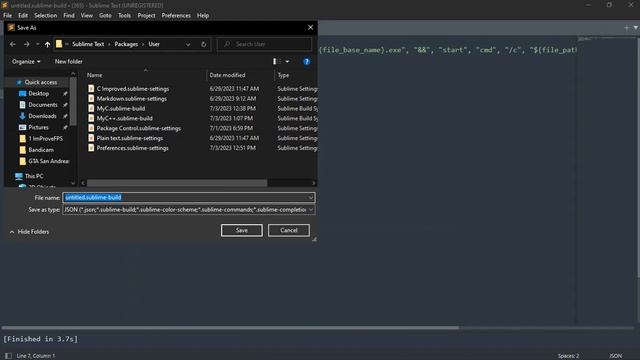Create a New folder
Image resolution: width=640 pixels, height=360 pixels.
pyautogui.click(x=69, y=62)
